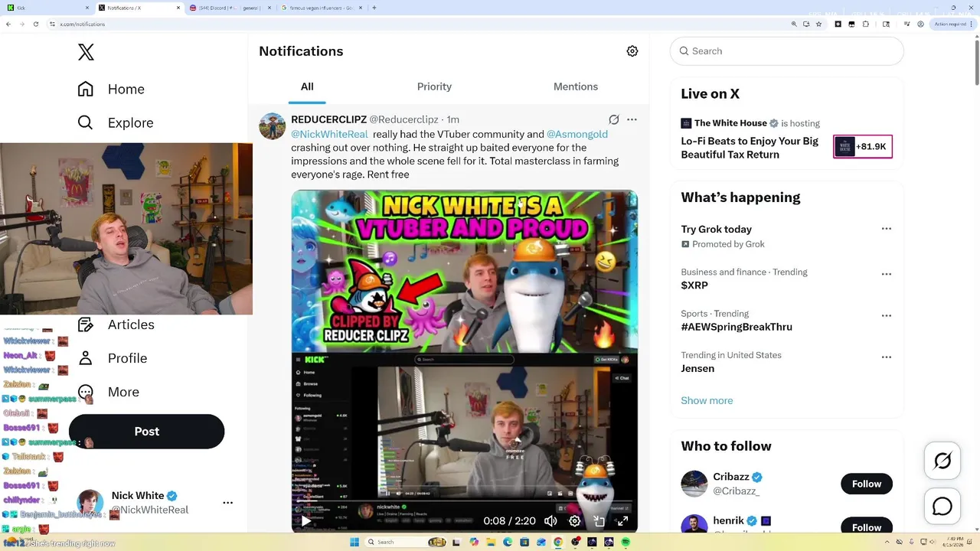Switch to the Mentions tab
Screen dimensions: 980x551
click(x=576, y=86)
